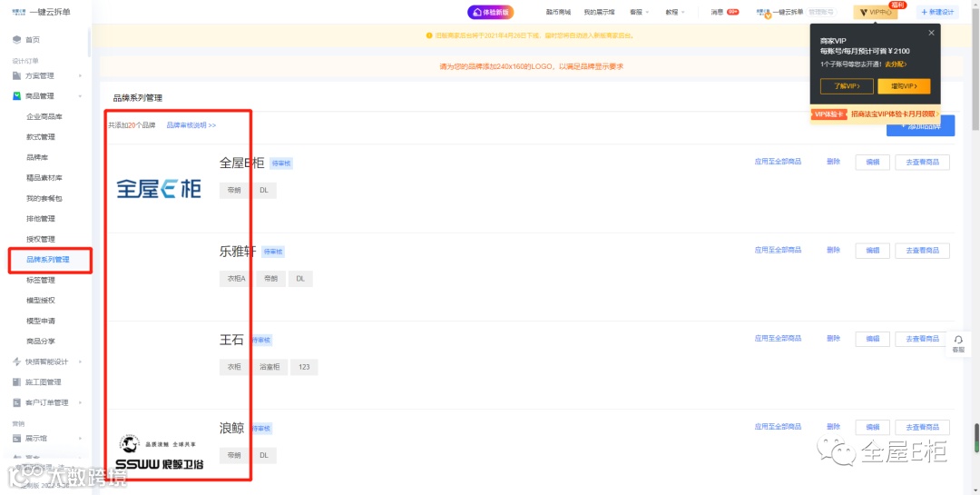Click the 一键云拆单 account avatar
980x495 pixels.
[762, 13]
